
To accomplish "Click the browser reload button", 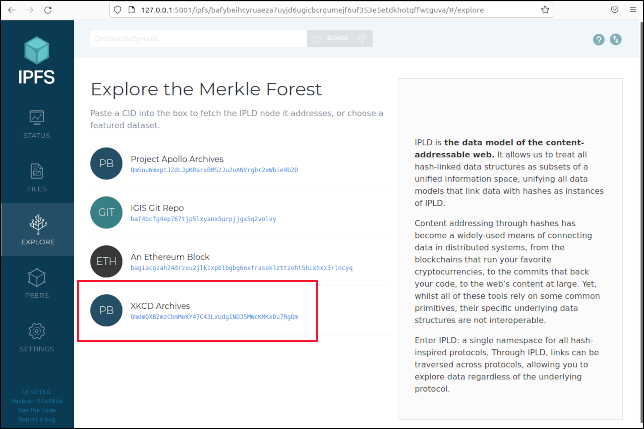I will pyautogui.click(x=48, y=10).
